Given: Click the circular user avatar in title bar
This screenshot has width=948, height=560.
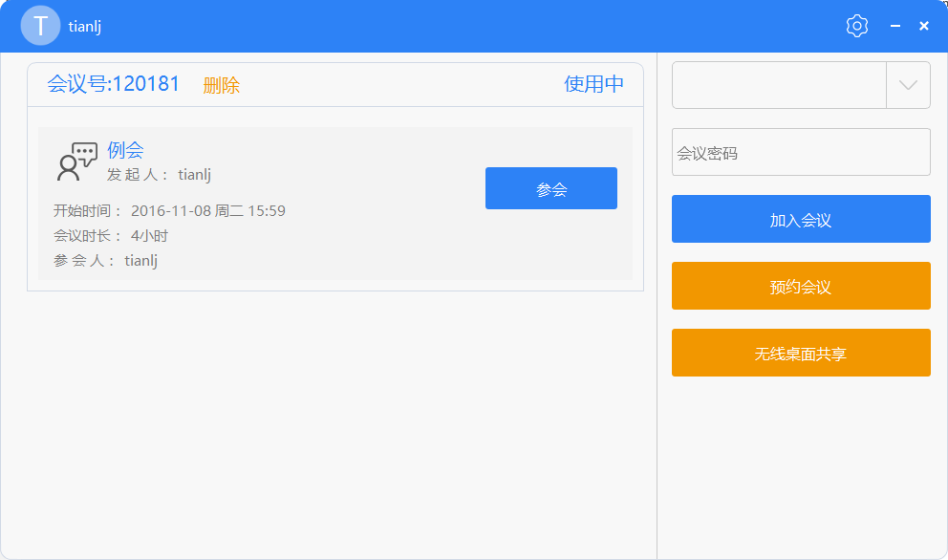Looking at the screenshot, I should [39, 26].
